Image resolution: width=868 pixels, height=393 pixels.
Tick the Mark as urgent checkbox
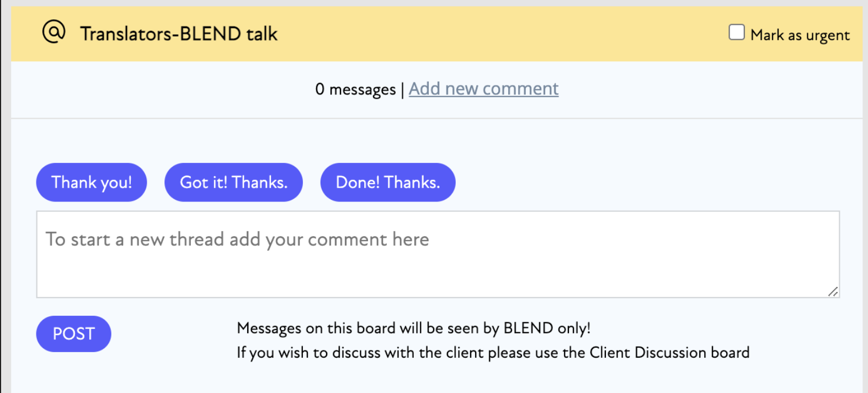click(x=736, y=32)
